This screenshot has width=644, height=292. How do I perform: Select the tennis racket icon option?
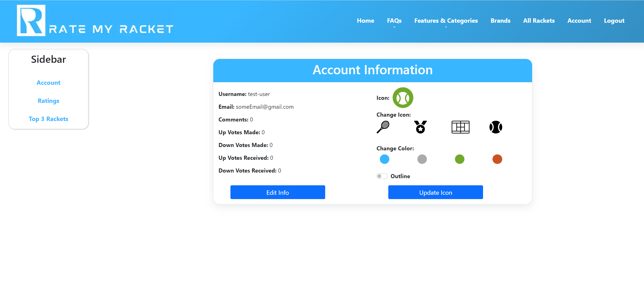click(x=383, y=127)
